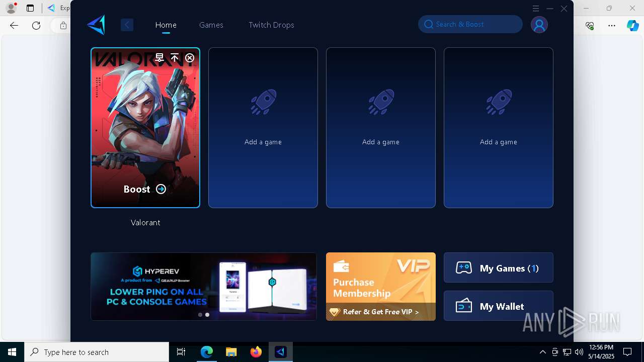Image resolution: width=644 pixels, height=362 pixels.
Task: Open the network tray icon
Action: click(567, 352)
